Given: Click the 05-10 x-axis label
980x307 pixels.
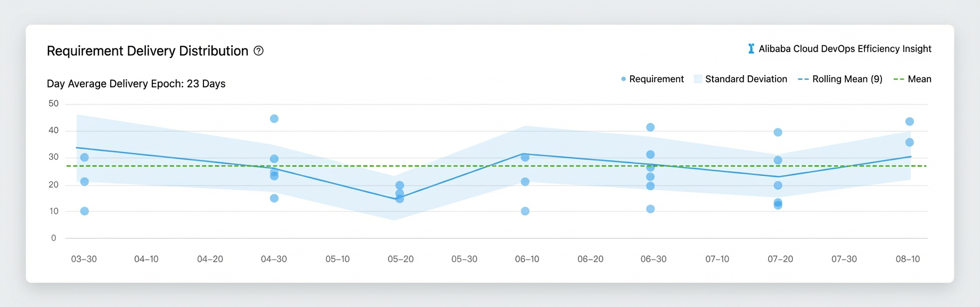Looking at the screenshot, I should [338, 259].
